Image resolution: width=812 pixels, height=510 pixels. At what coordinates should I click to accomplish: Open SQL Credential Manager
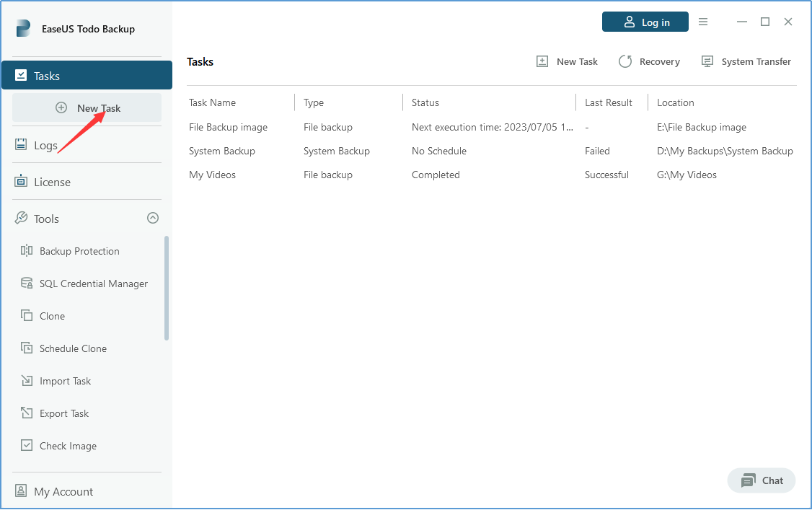click(x=93, y=283)
